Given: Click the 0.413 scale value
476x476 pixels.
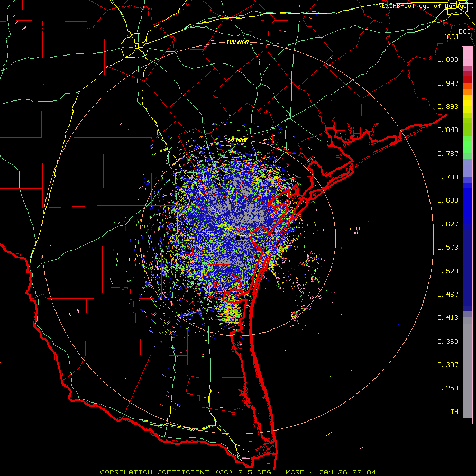Looking at the screenshot, I should [x=448, y=318].
